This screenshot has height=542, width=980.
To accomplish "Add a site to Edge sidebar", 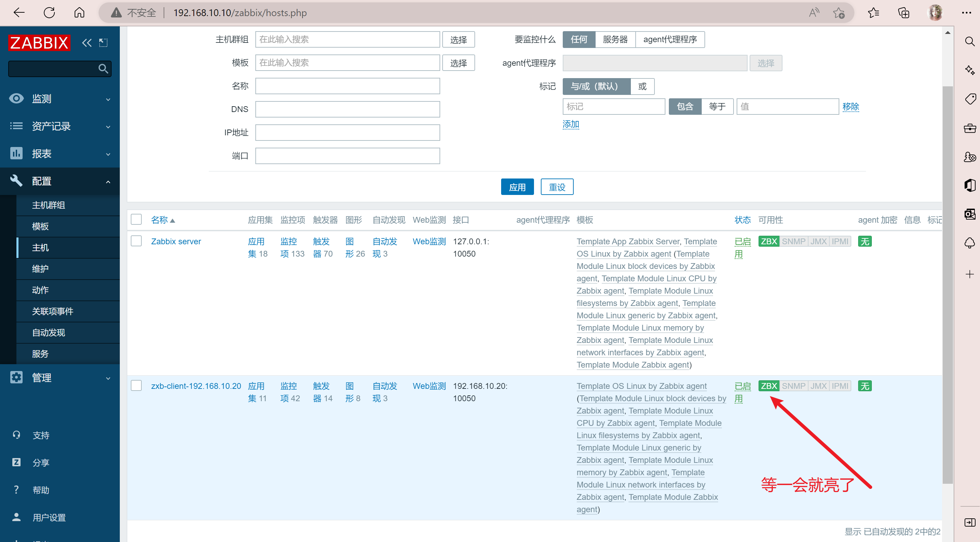I will tap(970, 274).
